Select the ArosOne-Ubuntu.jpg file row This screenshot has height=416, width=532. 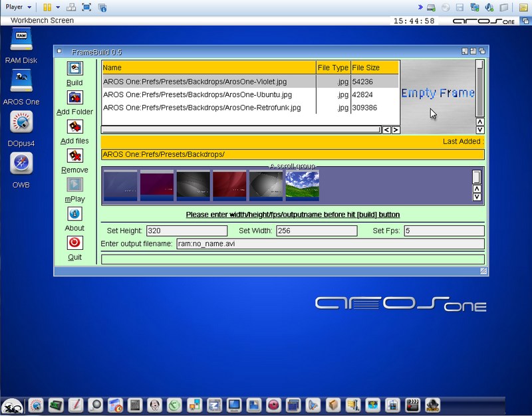[209, 95]
